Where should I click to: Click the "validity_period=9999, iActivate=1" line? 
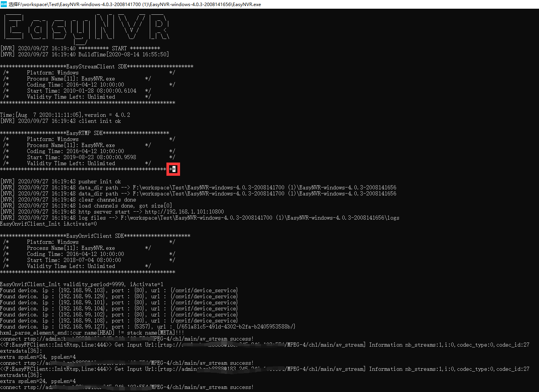(82, 284)
